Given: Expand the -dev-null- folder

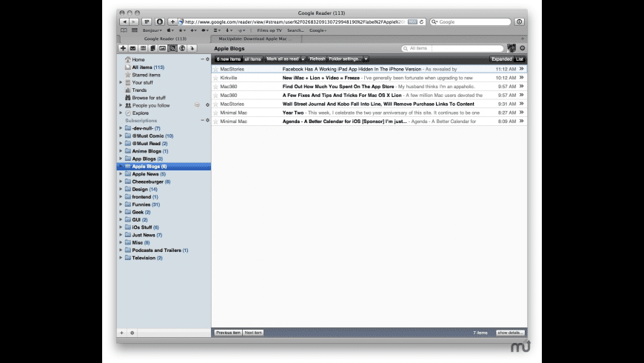Looking at the screenshot, I should (121, 128).
